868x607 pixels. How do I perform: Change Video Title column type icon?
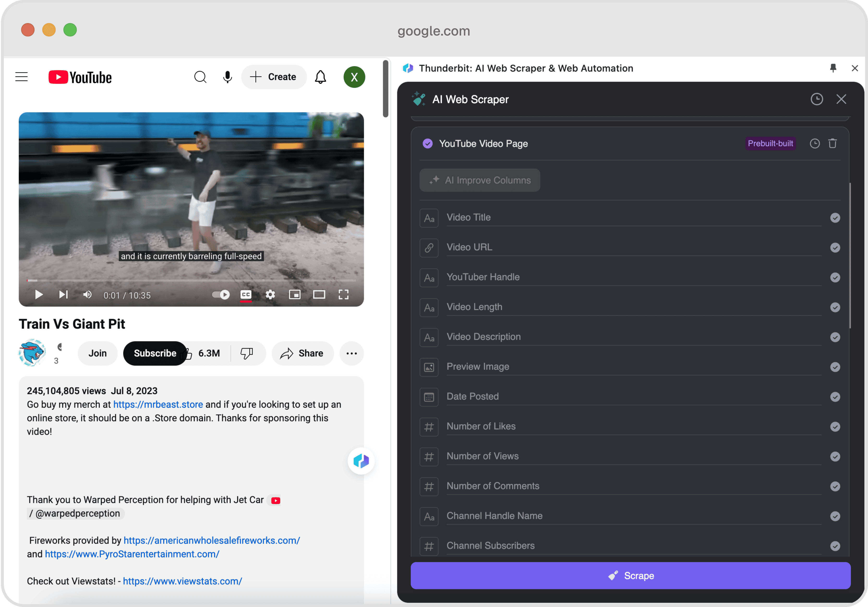(429, 218)
